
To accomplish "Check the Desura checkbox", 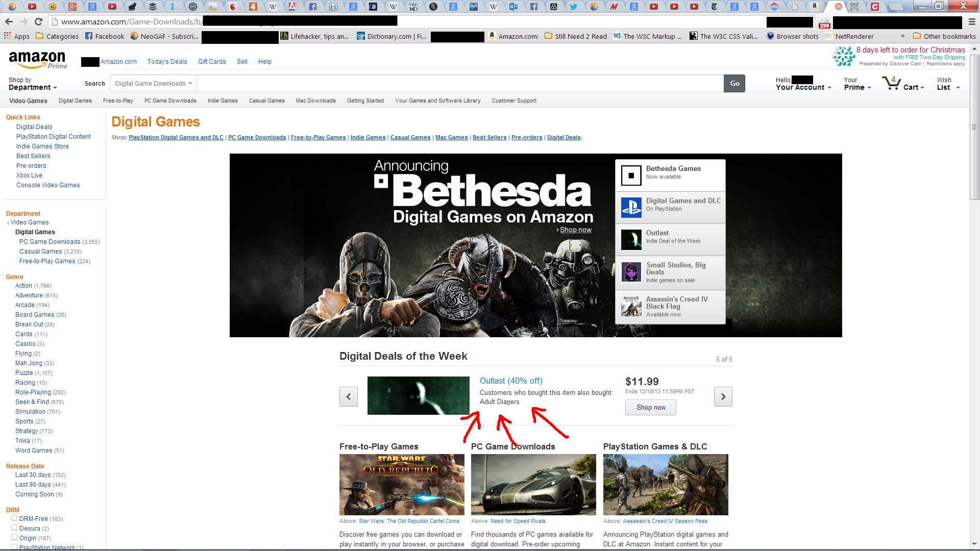I will click(14, 528).
